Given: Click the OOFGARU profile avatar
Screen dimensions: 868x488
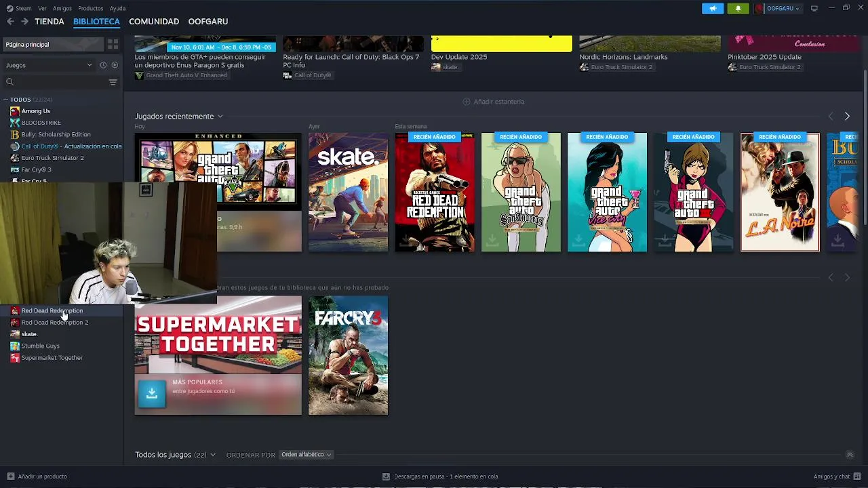Looking at the screenshot, I should (759, 8).
